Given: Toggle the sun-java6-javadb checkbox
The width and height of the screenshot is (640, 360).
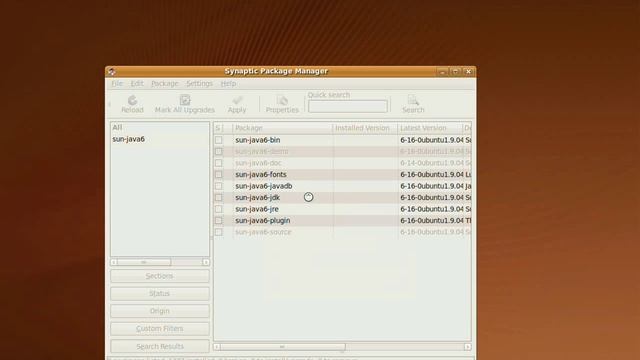Looking at the screenshot, I should point(219,186).
